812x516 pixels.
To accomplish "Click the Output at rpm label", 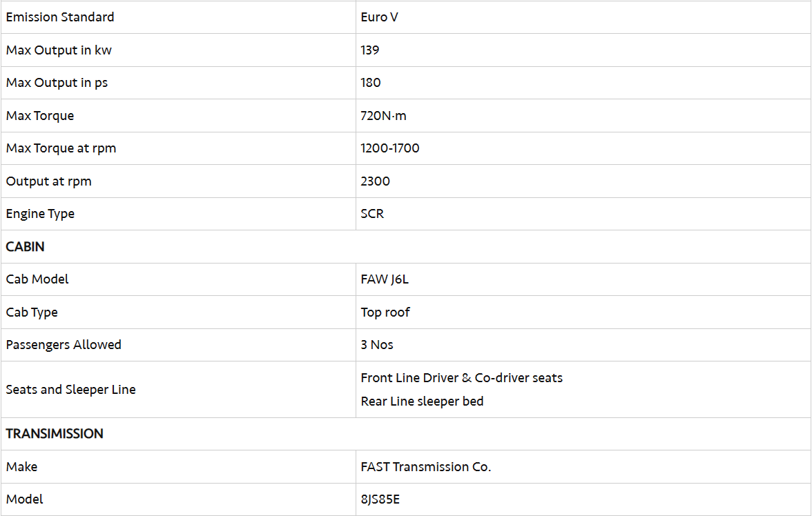I will coord(48,181).
